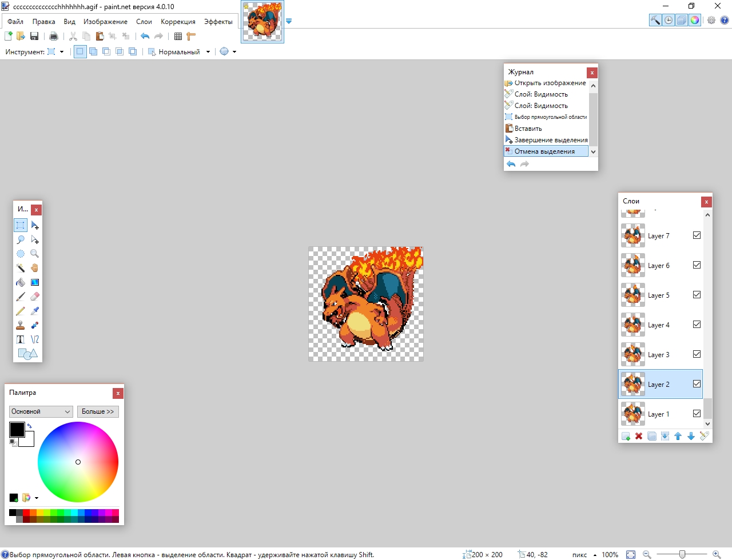
Task: Toggle visibility of Layer 4
Action: 697,325
